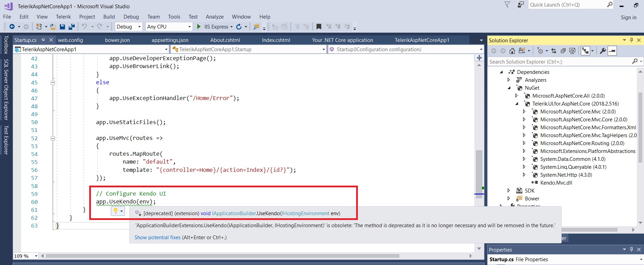
Task: Switch to the appsettings.json tab
Action: click(170, 40)
